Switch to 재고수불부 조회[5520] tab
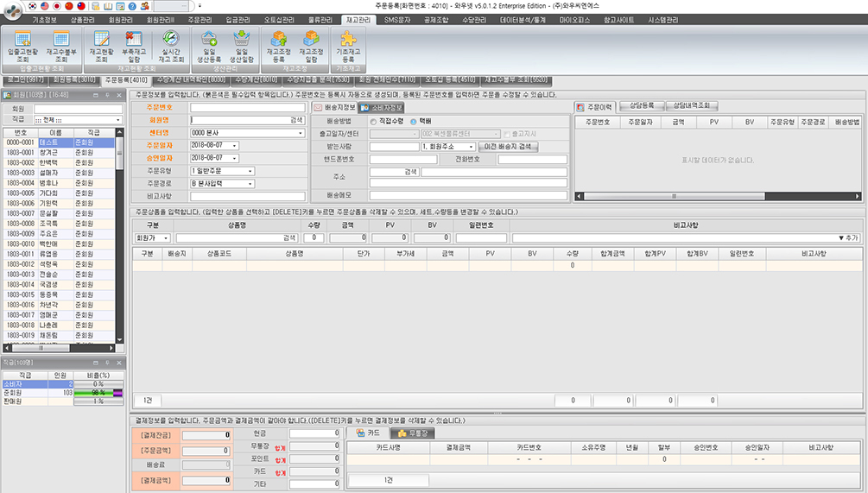 [516, 80]
